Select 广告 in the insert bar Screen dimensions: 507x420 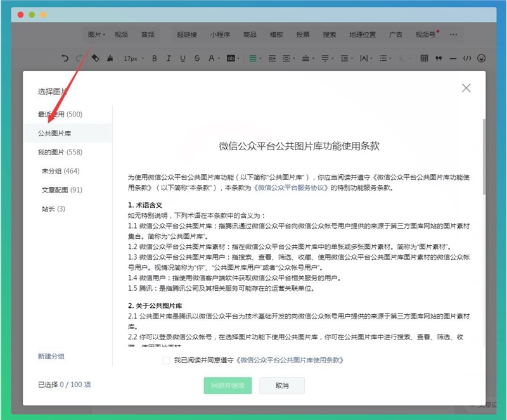395,35
